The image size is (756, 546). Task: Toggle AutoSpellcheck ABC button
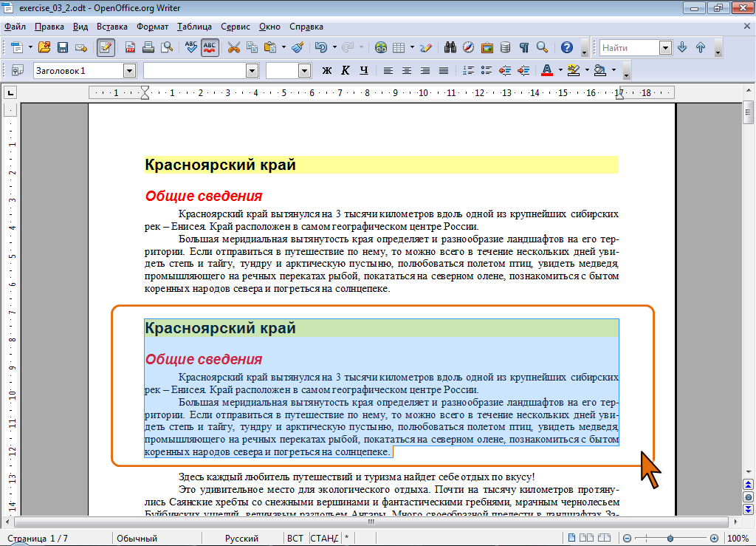[x=210, y=47]
